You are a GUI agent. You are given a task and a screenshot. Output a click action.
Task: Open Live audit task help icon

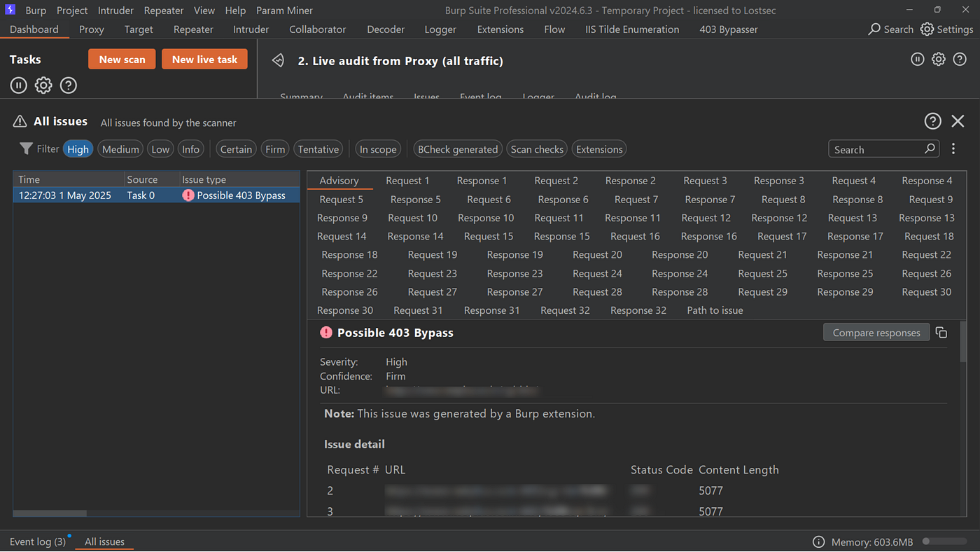point(960,60)
